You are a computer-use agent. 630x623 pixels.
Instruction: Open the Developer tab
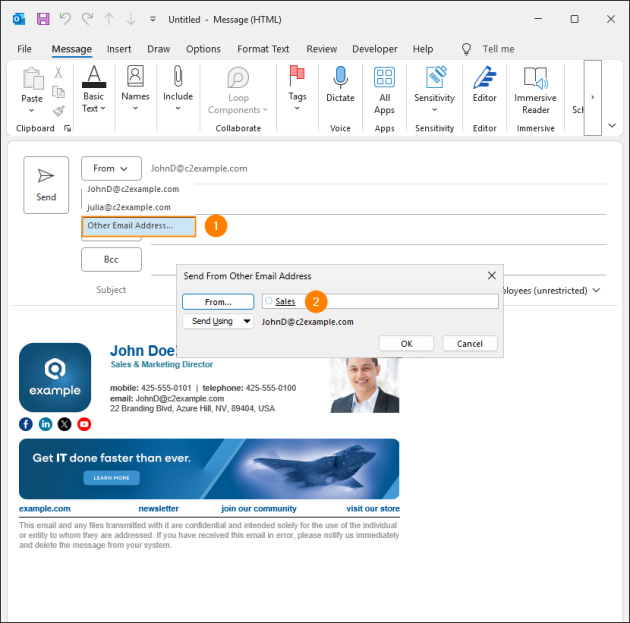(374, 49)
